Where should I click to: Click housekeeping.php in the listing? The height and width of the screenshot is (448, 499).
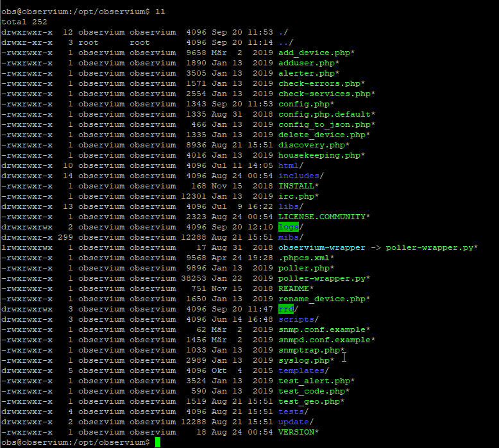click(319, 156)
